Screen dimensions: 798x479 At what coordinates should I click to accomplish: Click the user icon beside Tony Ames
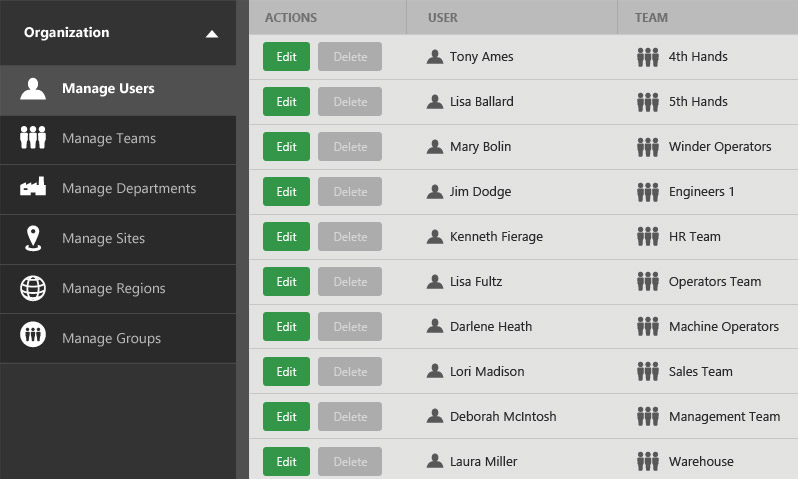(434, 57)
